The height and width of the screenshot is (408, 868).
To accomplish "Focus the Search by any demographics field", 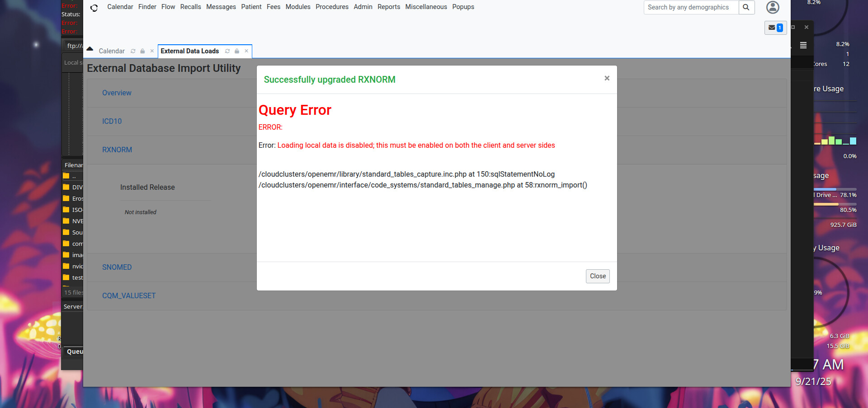I will pyautogui.click(x=691, y=7).
